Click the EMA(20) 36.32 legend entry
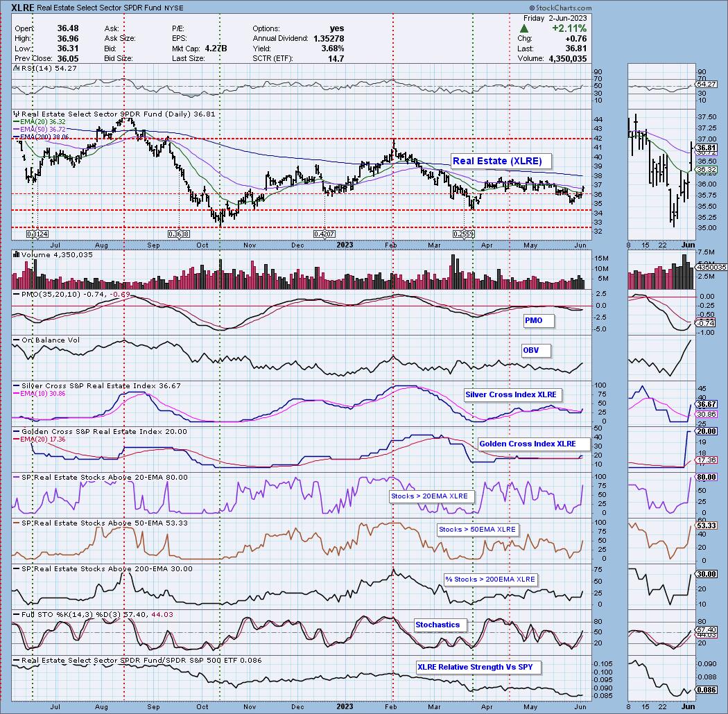Image resolution: width=728 pixels, height=714 pixels. pyautogui.click(x=40, y=121)
